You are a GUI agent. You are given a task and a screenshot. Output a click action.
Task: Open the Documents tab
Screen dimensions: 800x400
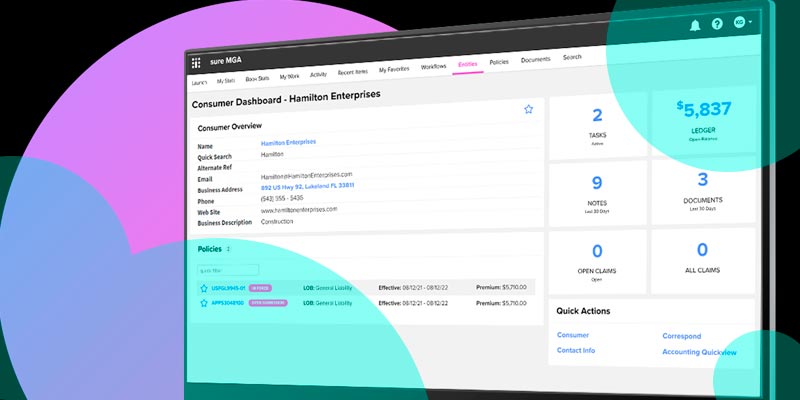(x=535, y=60)
